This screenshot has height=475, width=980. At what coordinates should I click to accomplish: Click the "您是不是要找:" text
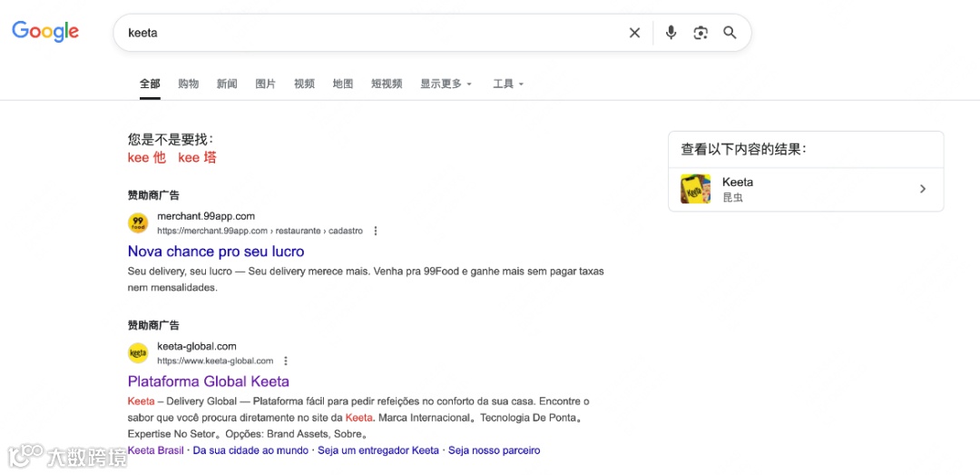pos(171,139)
